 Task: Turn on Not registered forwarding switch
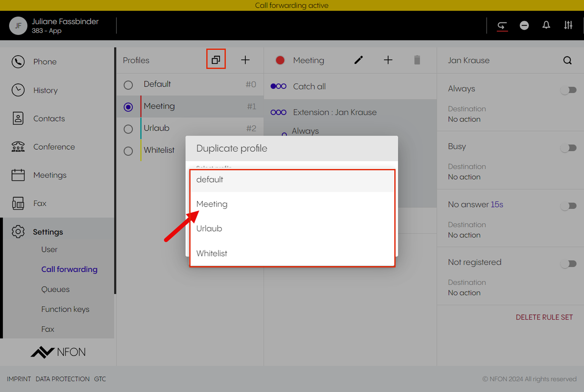point(568,264)
